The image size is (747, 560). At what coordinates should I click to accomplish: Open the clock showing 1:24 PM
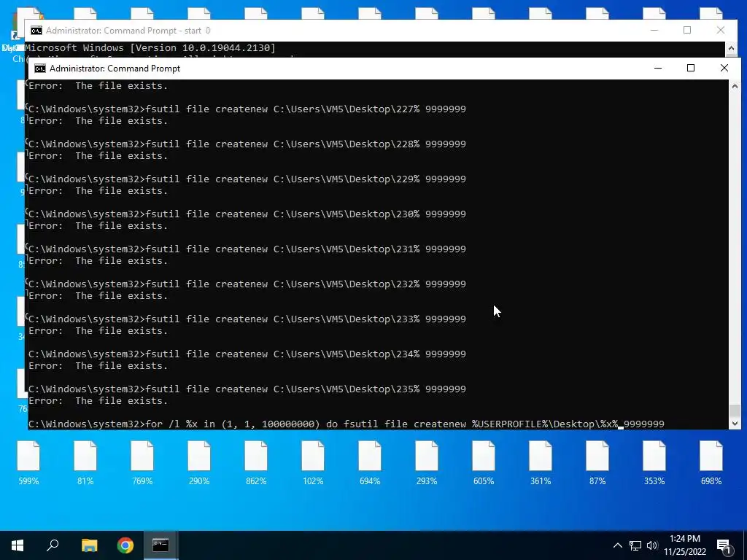(x=684, y=539)
